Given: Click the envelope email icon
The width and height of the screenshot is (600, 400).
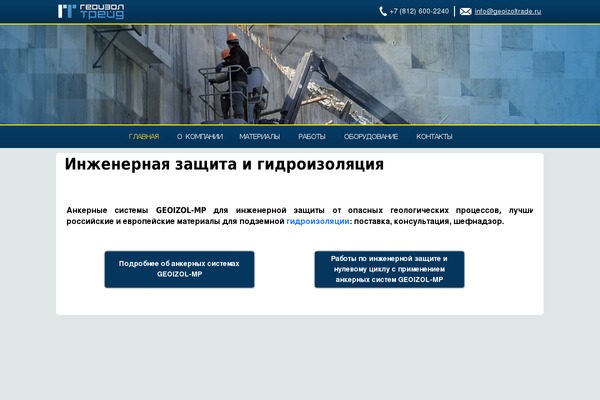Looking at the screenshot, I should coord(466,12).
